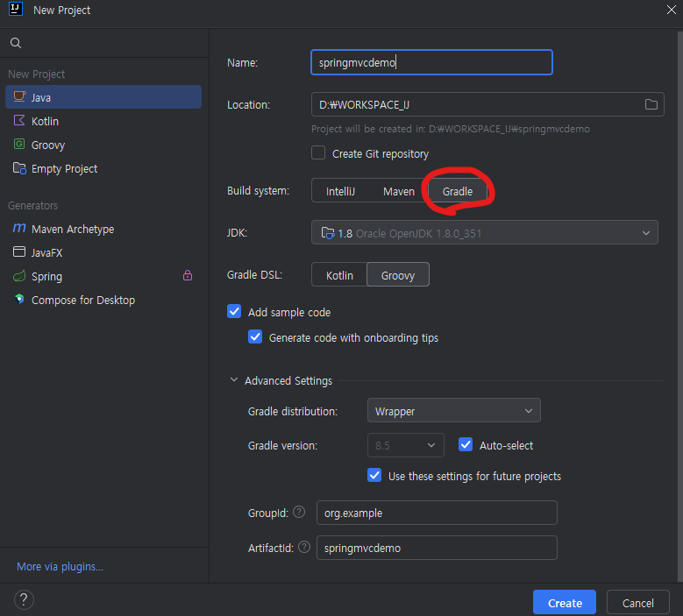
Task: Choose JavaFX generator
Action: pyautogui.click(x=103, y=252)
